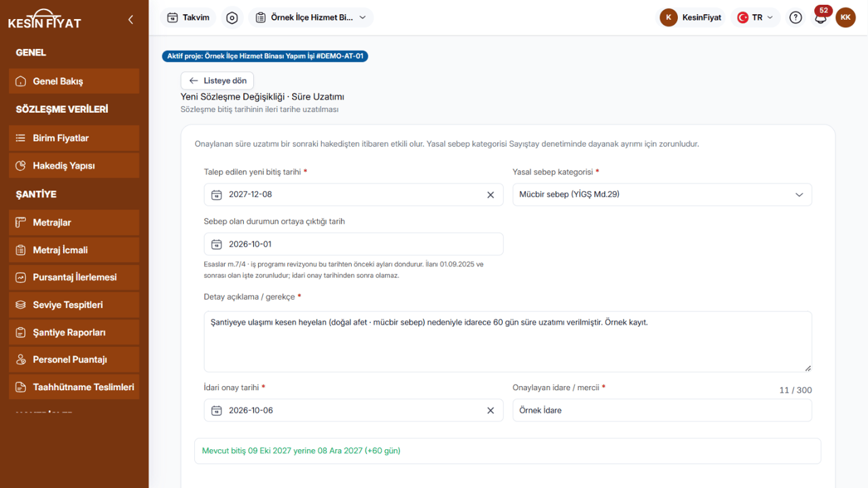Viewport: 868px width, 488px height.
Task: Open the target icon next to Takvim
Action: point(232,18)
